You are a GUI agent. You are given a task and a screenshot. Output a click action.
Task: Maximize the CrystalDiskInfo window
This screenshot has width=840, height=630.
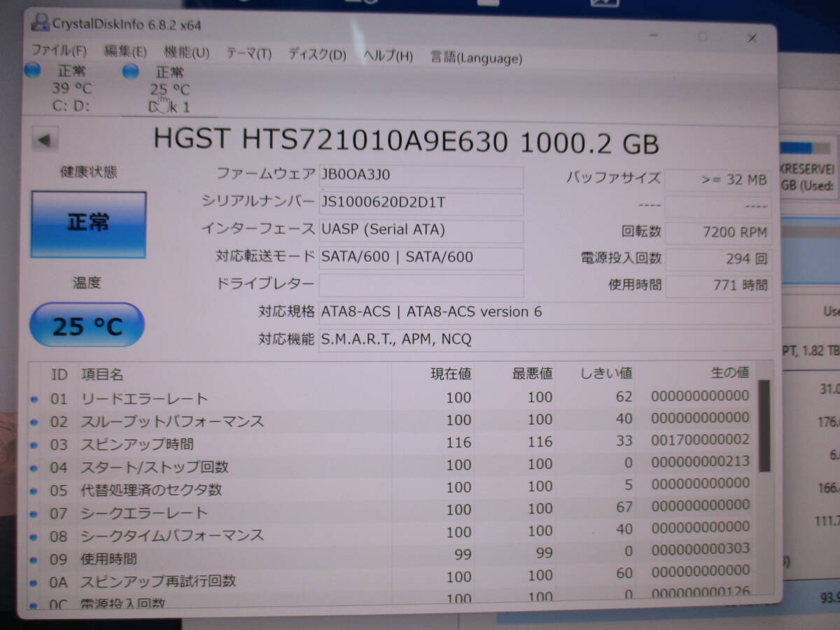point(702,36)
